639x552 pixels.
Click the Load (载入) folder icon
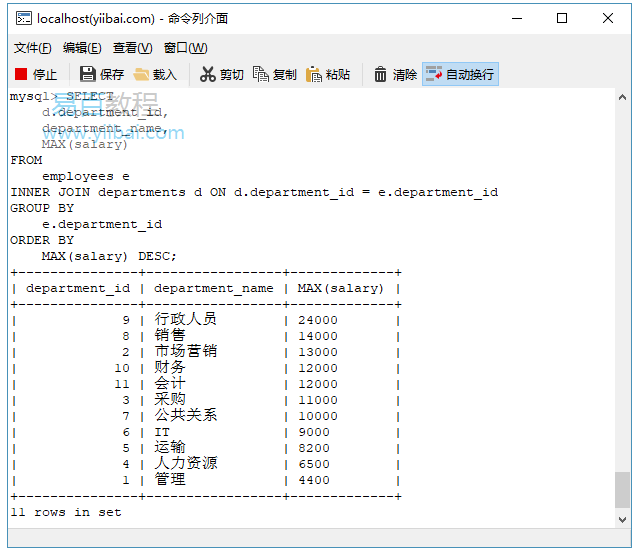coord(141,74)
